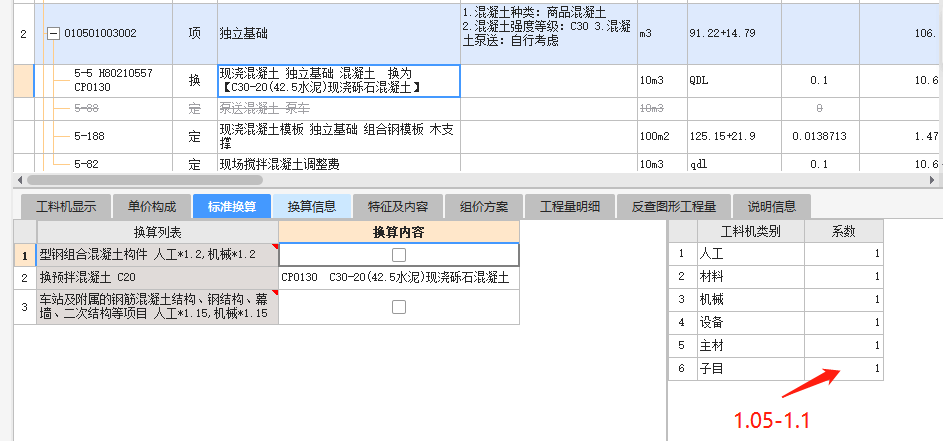The image size is (943, 441).
Task: Click the 现浇混凝土模板 独立基础 name cell
Action: [339, 137]
